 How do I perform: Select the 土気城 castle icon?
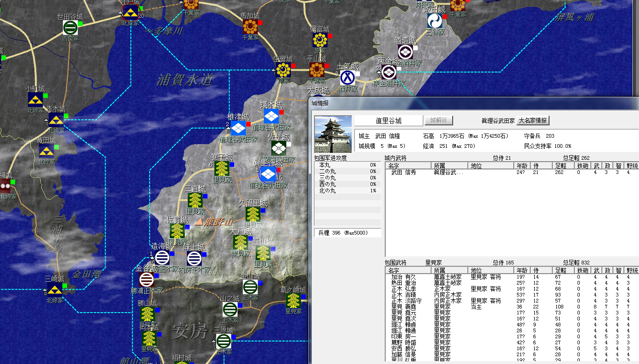coord(348,78)
